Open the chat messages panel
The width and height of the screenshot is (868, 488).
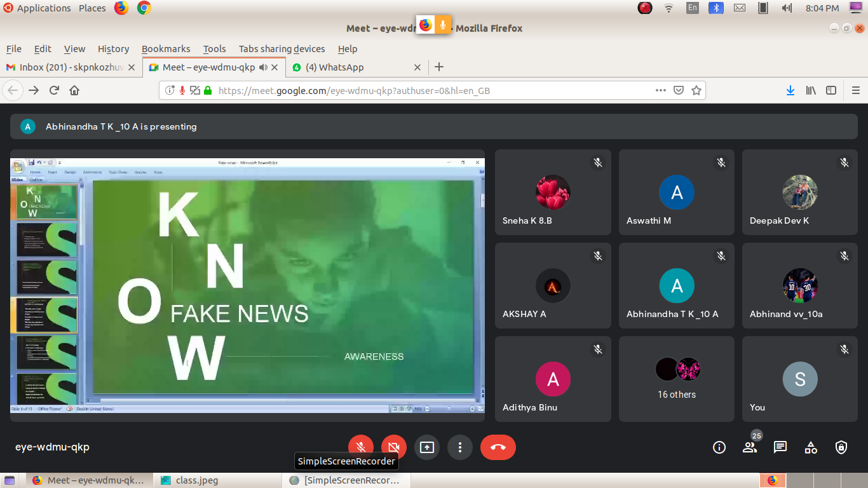[780, 447]
